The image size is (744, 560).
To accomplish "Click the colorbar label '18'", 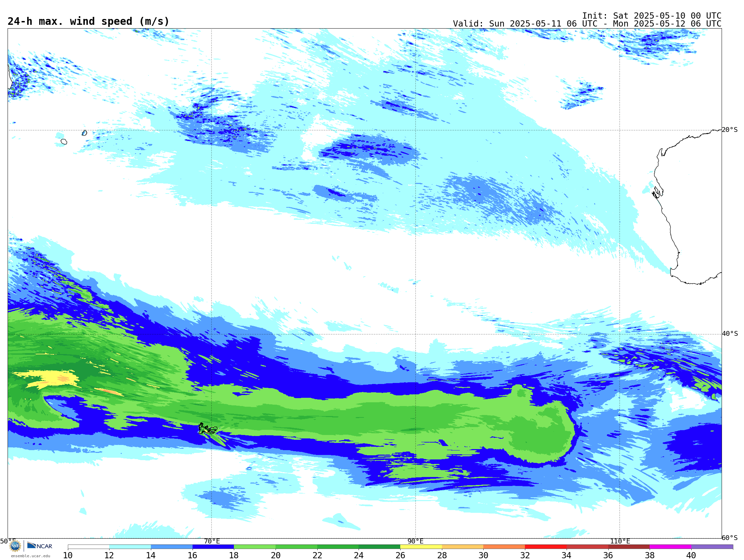I will (x=234, y=556).
